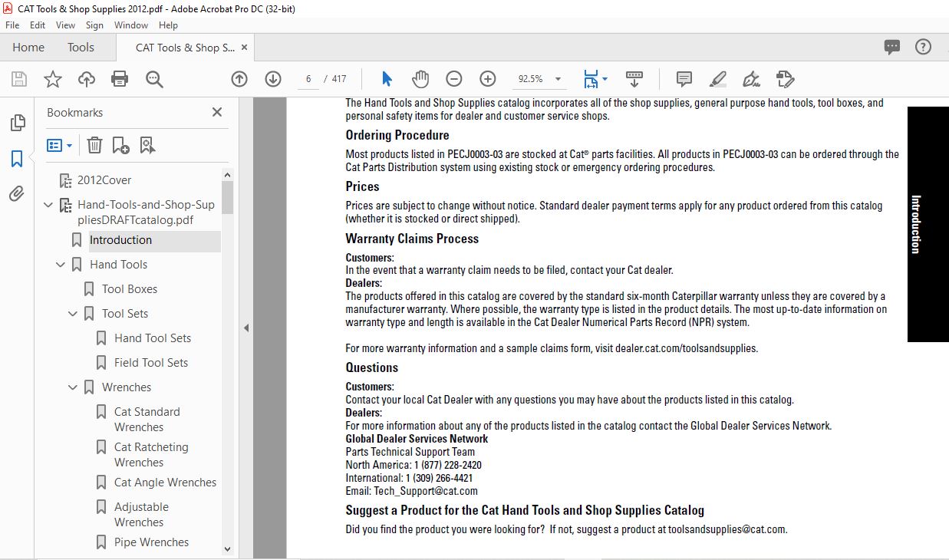Open the notifications chat icon
The image size is (949, 560).
[x=892, y=47]
